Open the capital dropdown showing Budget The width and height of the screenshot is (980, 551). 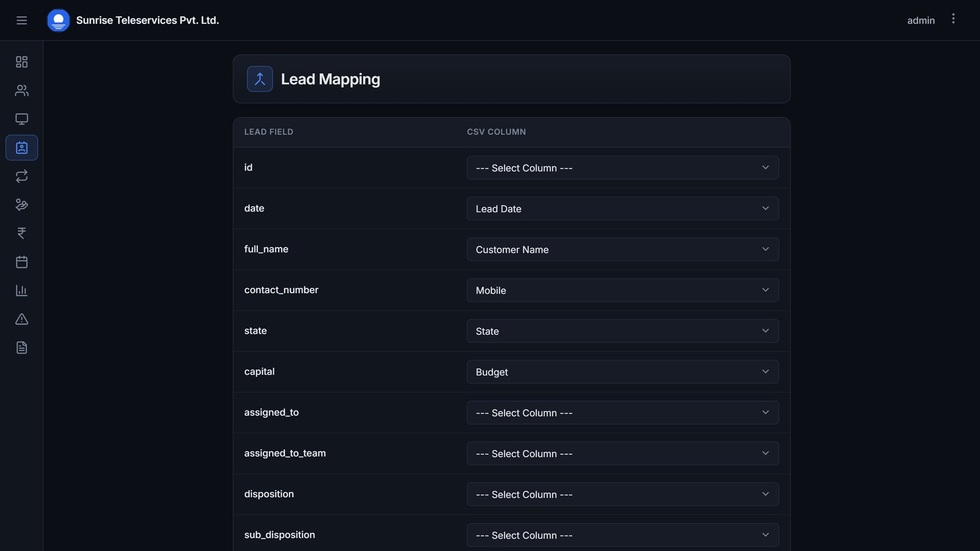pyautogui.click(x=622, y=372)
